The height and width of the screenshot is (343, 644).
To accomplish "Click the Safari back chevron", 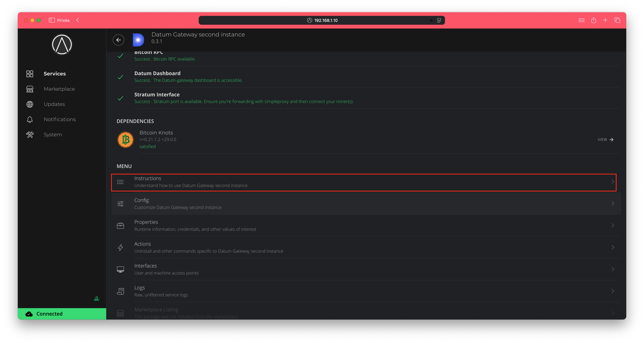I will click(x=78, y=20).
